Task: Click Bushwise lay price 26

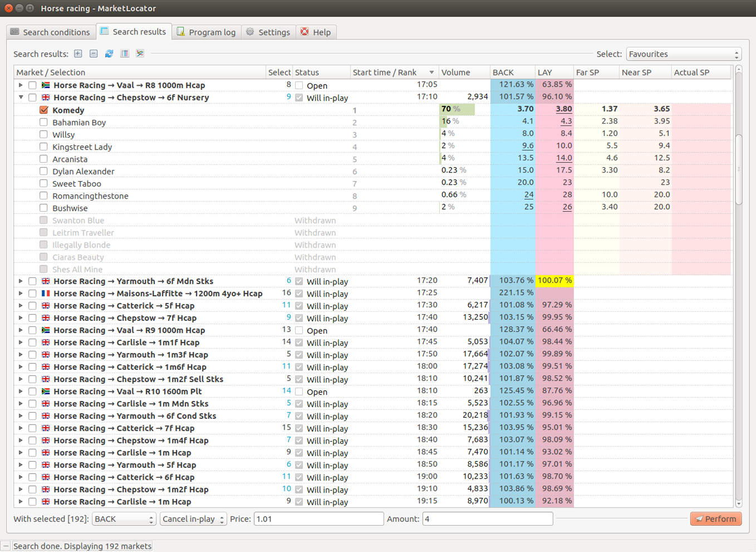Action: coord(567,207)
